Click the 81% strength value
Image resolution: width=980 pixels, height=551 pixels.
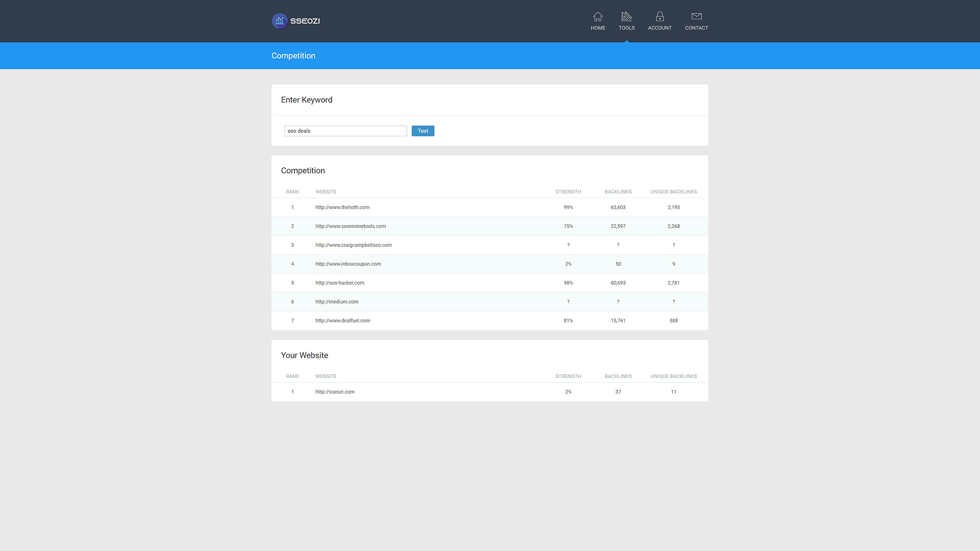[x=568, y=321]
